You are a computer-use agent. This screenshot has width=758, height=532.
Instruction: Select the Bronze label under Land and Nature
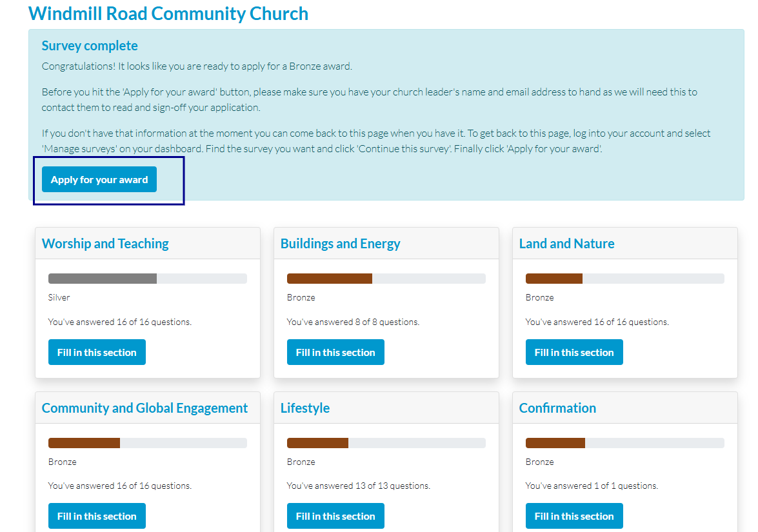(x=539, y=298)
